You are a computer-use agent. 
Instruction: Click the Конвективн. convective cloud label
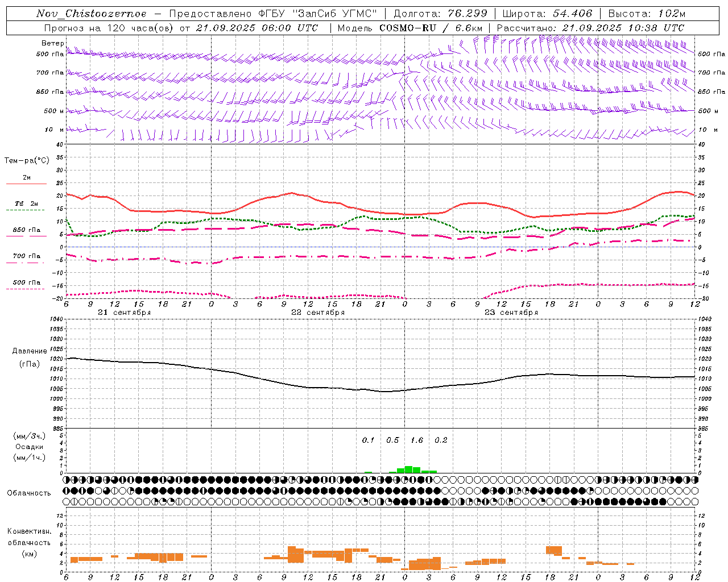click(29, 531)
